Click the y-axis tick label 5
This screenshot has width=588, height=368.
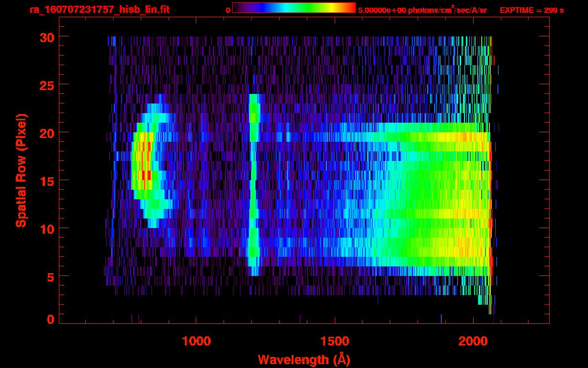(x=51, y=276)
